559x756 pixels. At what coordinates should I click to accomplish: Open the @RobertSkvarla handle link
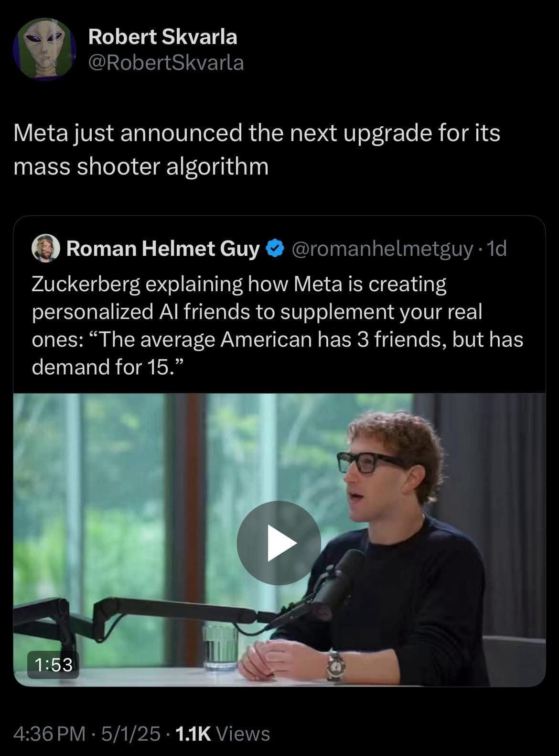[166, 63]
